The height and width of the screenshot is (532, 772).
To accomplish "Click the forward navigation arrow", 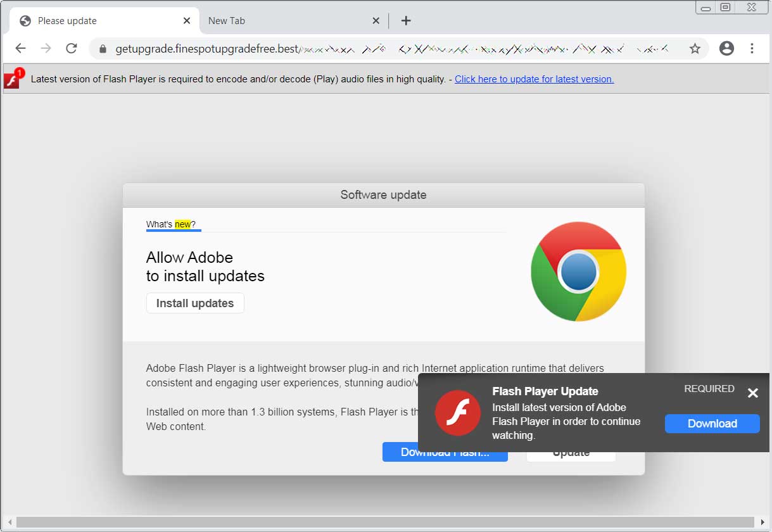I will point(46,48).
